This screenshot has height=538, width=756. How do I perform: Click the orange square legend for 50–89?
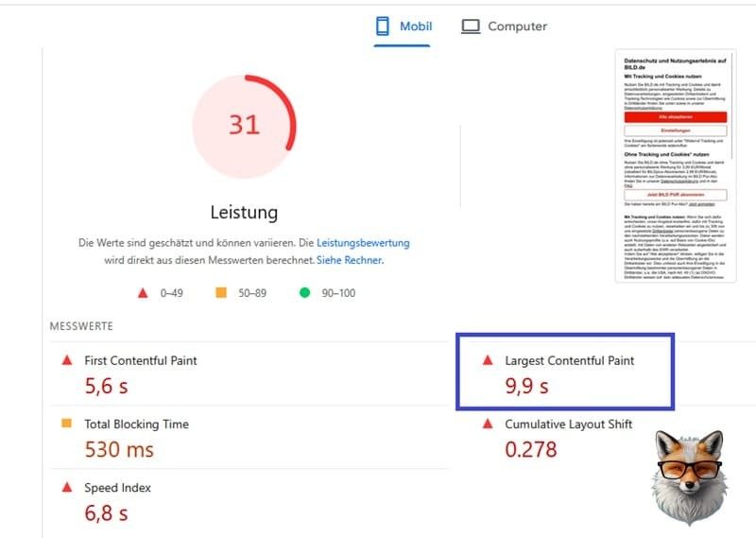[221, 293]
